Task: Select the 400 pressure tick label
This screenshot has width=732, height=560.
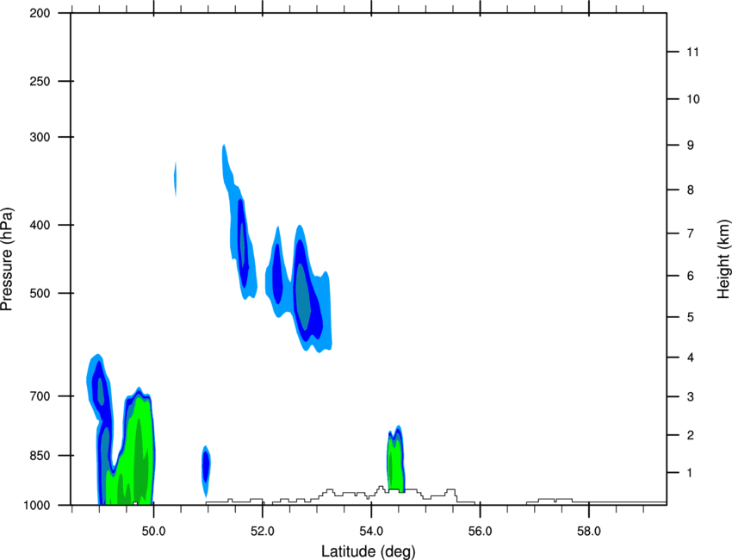Action: tap(40, 225)
